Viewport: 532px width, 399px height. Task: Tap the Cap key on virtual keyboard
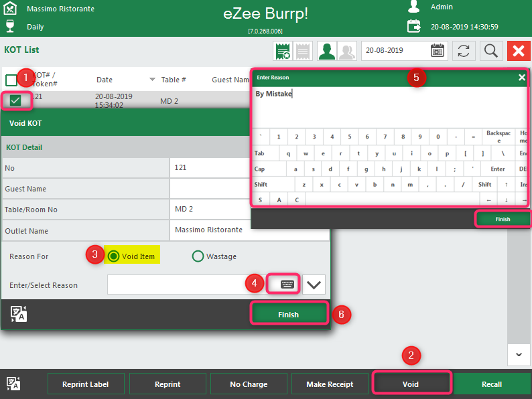(x=269, y=169)
